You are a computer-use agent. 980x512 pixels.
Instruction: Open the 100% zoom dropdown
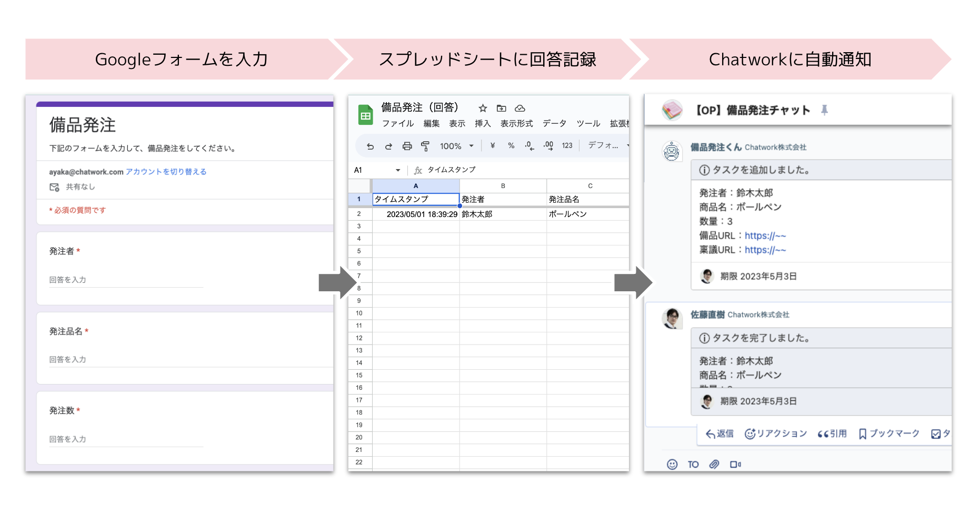[457, 146]
